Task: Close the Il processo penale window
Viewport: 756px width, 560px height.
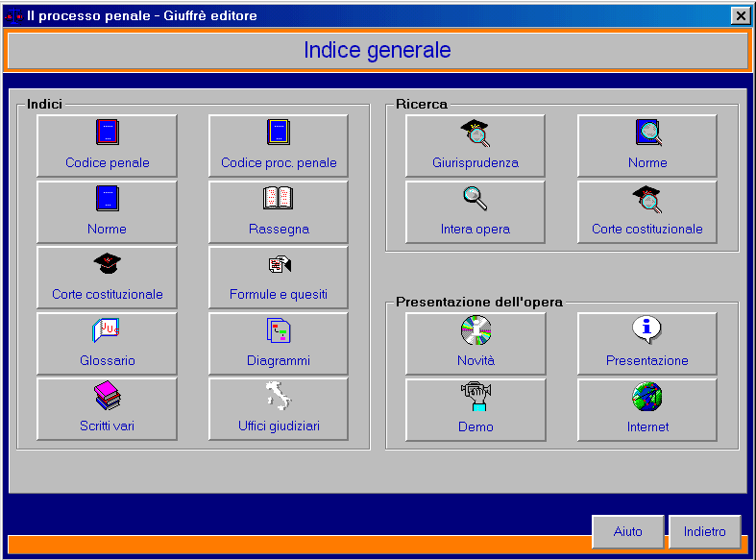Action: coord(740,16)
